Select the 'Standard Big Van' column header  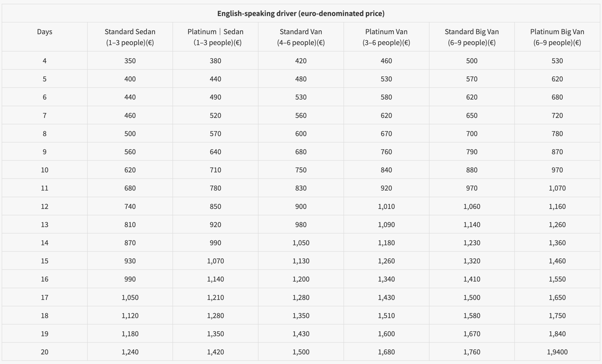point(471,37)
